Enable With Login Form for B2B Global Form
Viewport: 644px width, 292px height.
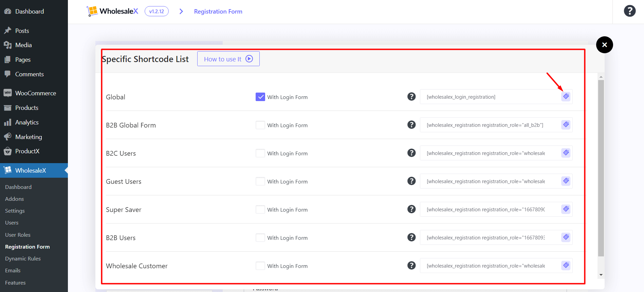point(260,125)
